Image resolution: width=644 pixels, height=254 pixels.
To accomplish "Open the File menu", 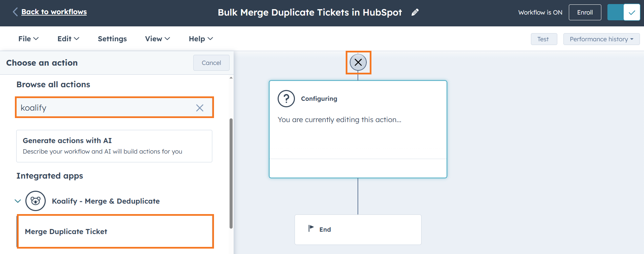I will point(28,39).
